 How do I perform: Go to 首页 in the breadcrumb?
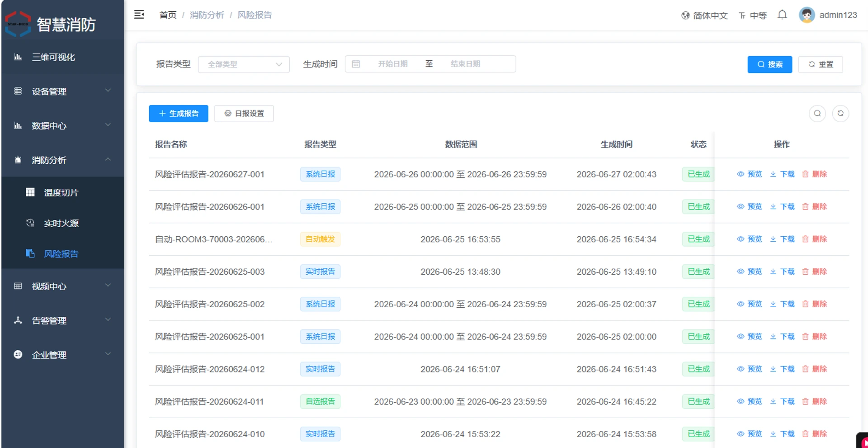(168, 15)
